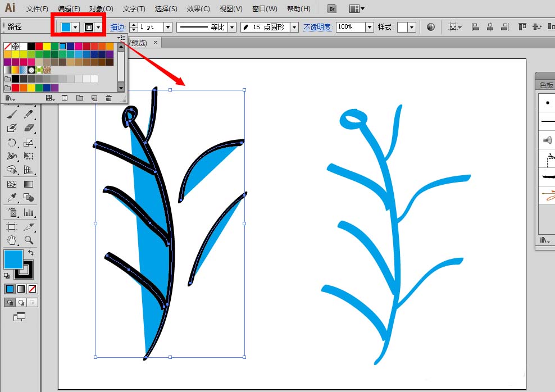Screen dimensions: 555x392
Task: Select the Zoom magnifier tool
Action: pyautogui.click(x=29, y=240)
